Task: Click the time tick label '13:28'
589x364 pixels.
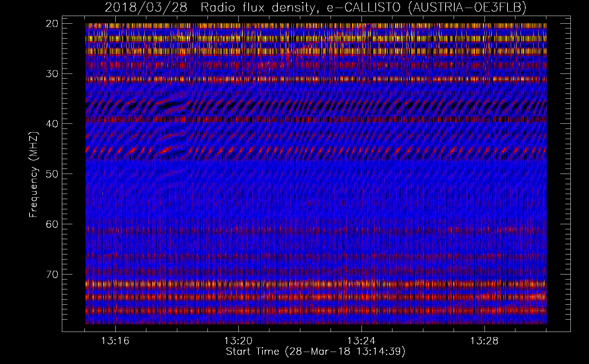Action: pos(485,341)
